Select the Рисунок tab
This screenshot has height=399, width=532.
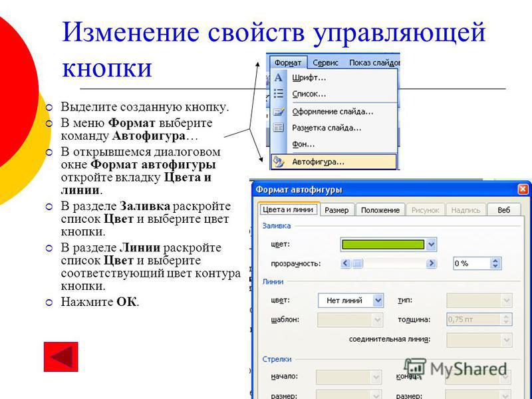click(425, 210)
